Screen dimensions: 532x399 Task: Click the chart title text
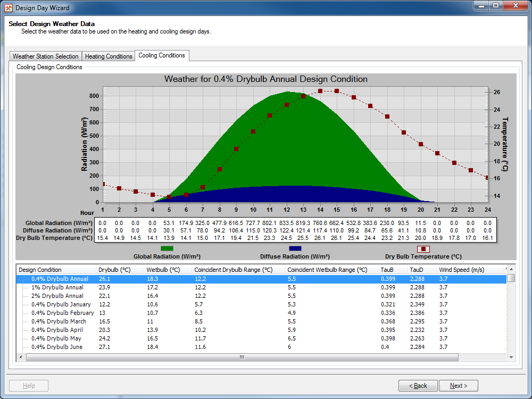pyautogui.click(x=265, y=79)
